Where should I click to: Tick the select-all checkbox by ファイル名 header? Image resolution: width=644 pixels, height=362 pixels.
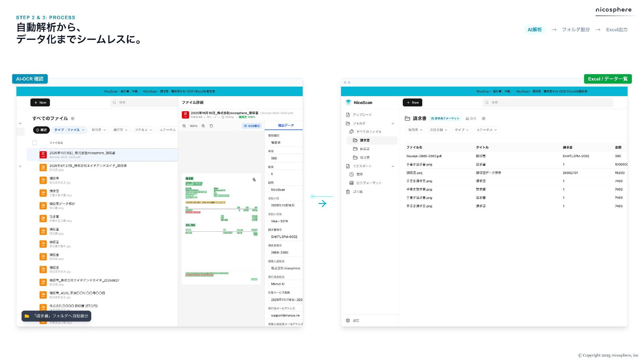(x=35, y=143)
